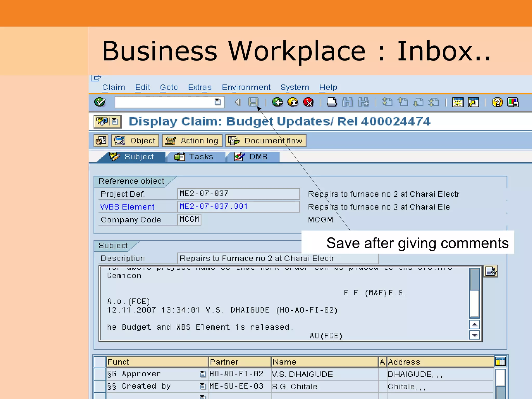This screenshot has height=399, width=532.
Task: Click the Action log button
Action: click(x=192, y=141)
